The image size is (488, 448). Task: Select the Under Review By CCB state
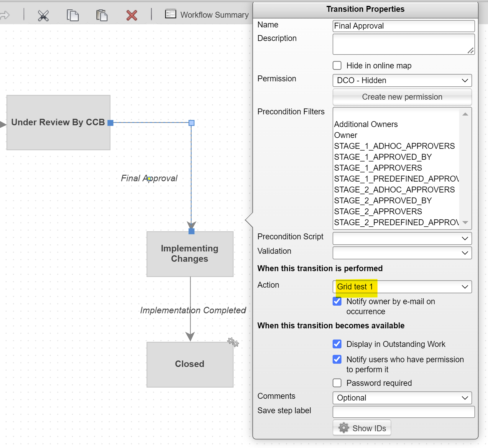point(58,122)
